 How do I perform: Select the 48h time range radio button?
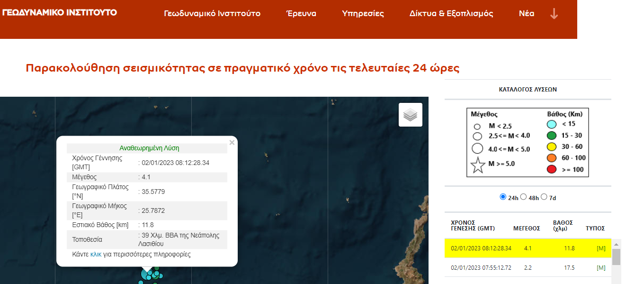pos(523,197)
